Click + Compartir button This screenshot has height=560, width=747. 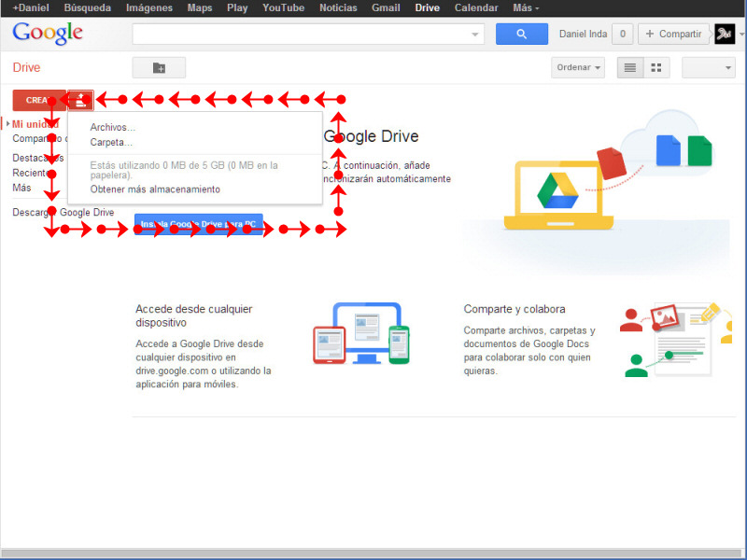[x=673, y=34]
